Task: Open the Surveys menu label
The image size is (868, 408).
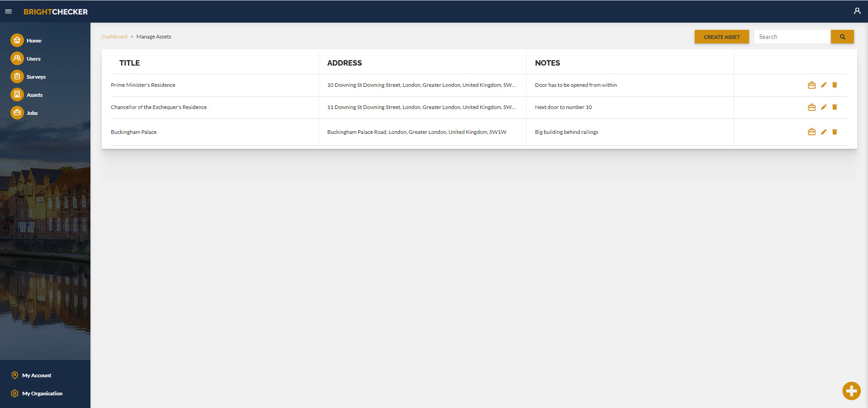Action: [x=36, y=77]
